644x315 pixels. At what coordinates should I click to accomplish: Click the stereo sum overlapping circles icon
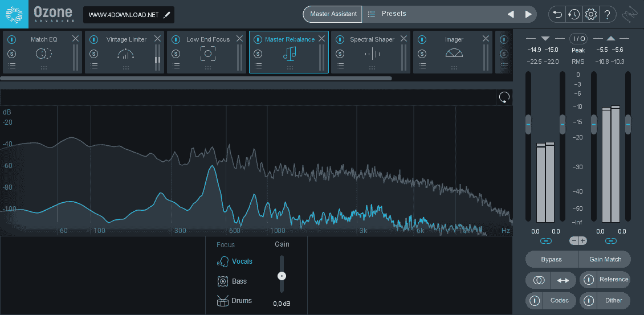pyautogui.click(x=539, y=280)
